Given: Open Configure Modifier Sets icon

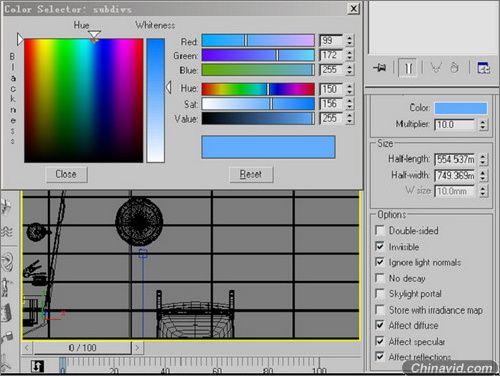Looking at the screenshot, I should click(483, 68).
